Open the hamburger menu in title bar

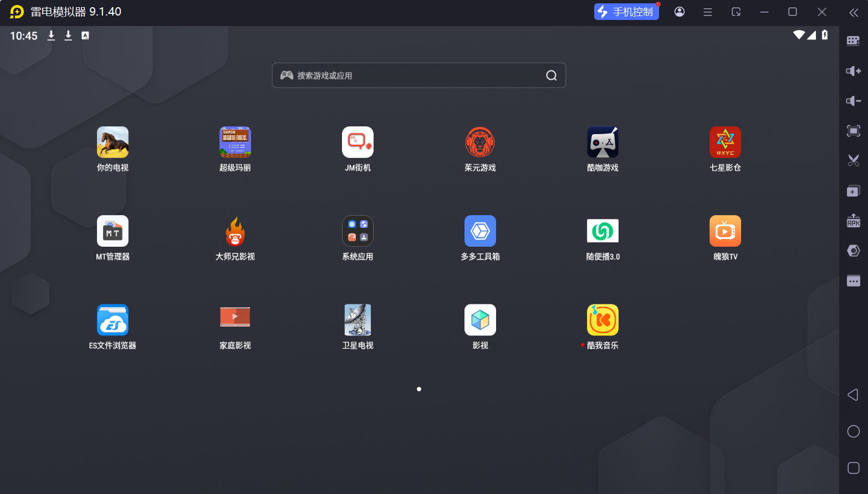[x=708, y=12]
